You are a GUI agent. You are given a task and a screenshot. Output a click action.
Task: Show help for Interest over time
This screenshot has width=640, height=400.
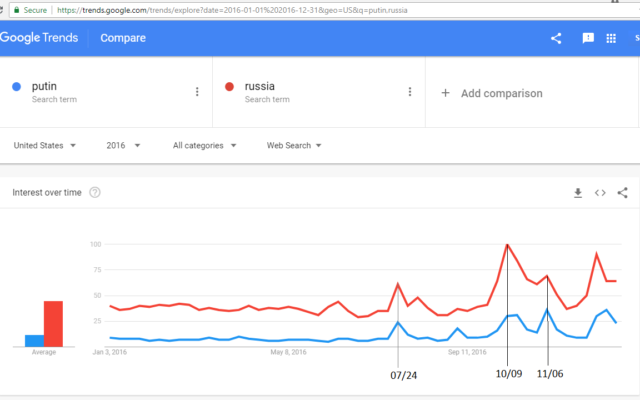[95, 192]
